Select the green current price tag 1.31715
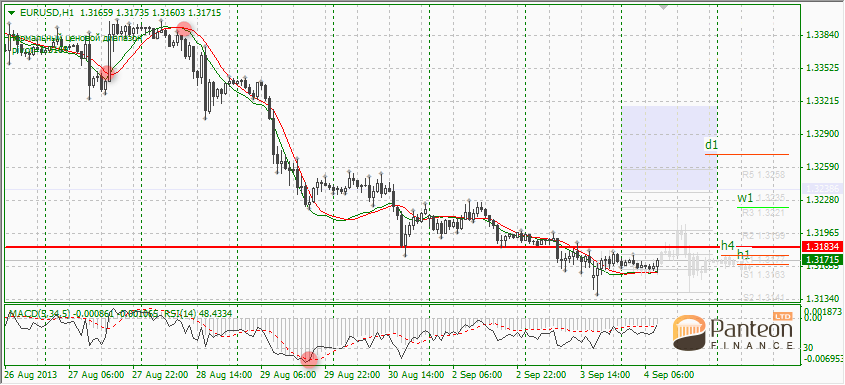845x385 pixels. (822, 260)
